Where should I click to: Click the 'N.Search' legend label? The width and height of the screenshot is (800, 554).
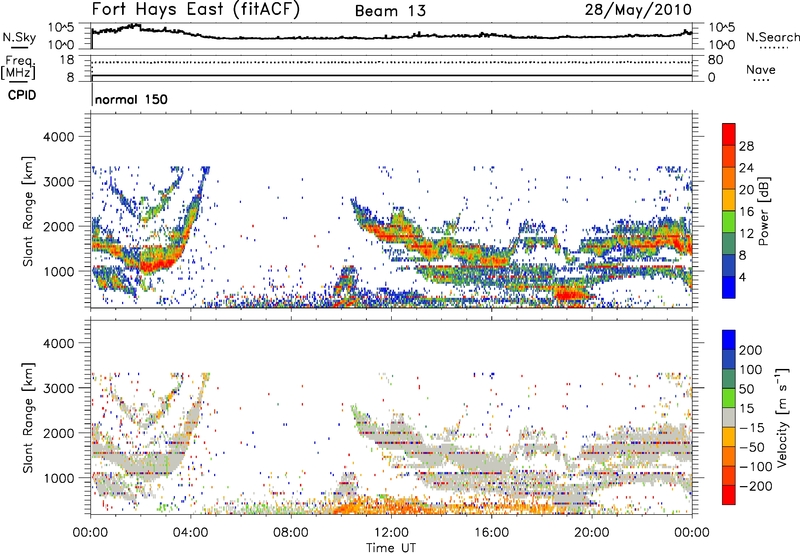point(772,37)
